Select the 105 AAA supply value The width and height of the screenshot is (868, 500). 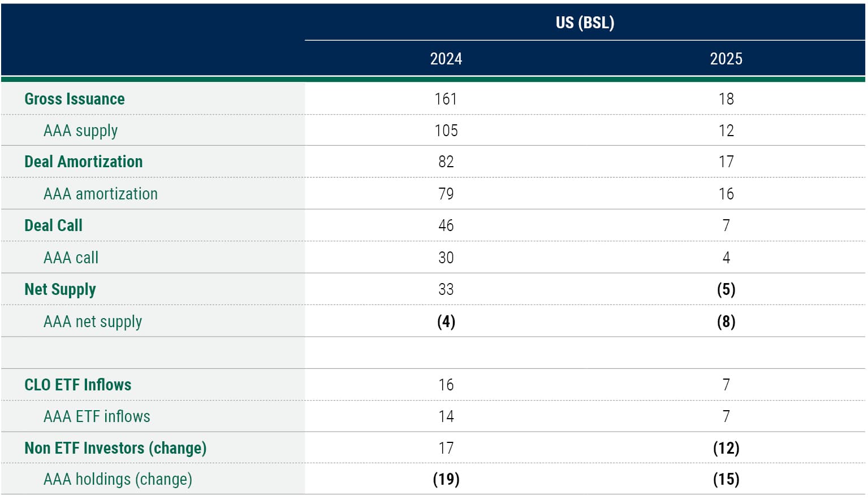445,131
